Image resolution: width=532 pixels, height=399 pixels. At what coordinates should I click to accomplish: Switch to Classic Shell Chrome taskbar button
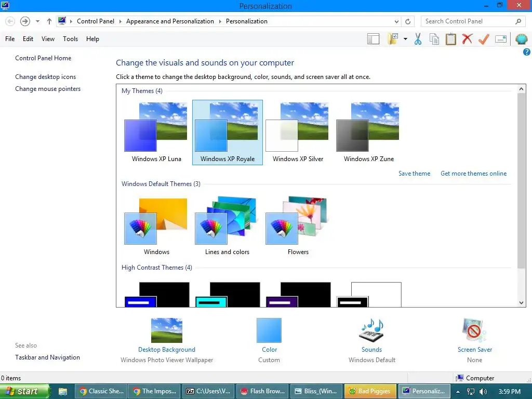pyautogui.click(x=101, y=391)
